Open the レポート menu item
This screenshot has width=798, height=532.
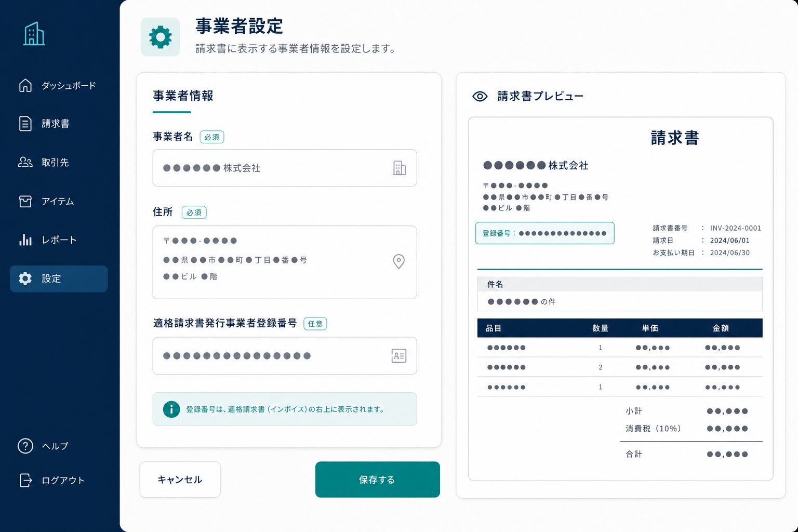coord(59,240)
